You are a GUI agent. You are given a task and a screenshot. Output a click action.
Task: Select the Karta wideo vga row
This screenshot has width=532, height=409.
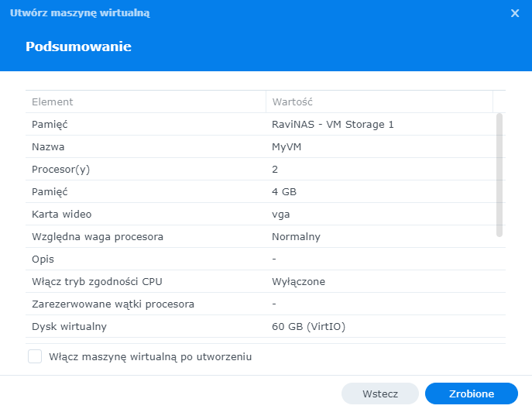tap(260, 214)
